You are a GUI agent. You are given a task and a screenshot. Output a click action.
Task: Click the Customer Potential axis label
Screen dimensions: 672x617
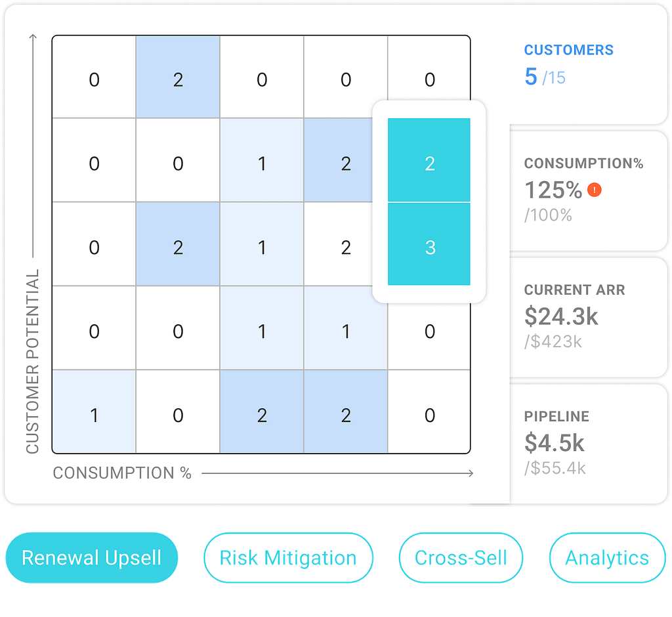tap(33, 362)
